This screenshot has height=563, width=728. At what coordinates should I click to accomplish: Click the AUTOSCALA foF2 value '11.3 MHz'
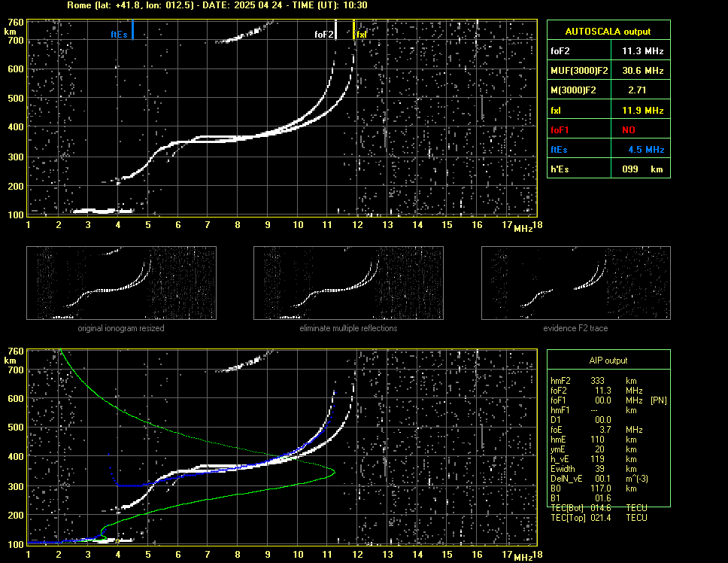point(642,51)
